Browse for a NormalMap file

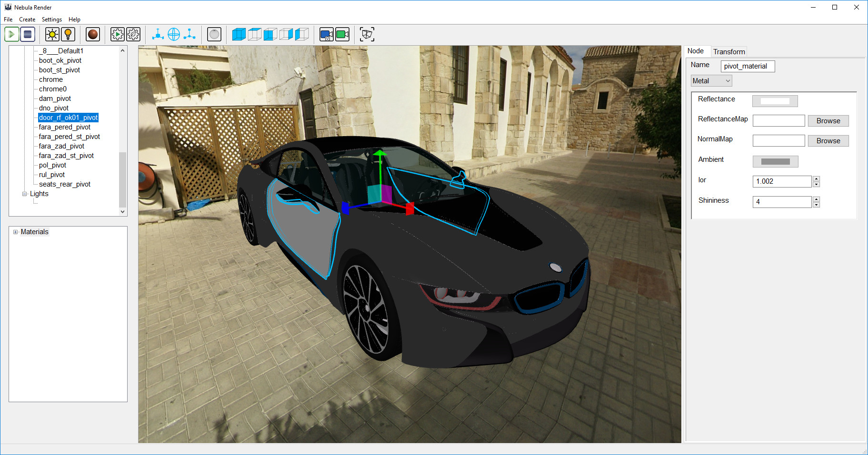(x=828, y=141)
